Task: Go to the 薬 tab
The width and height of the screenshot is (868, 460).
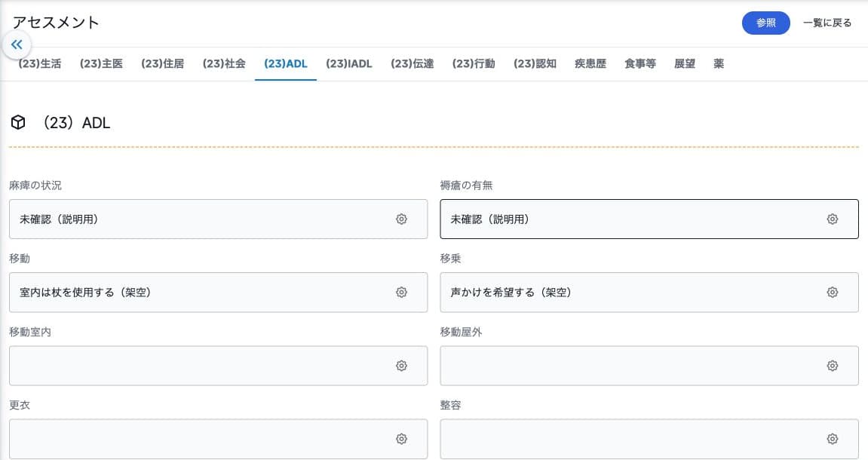Action: (719, 63)
